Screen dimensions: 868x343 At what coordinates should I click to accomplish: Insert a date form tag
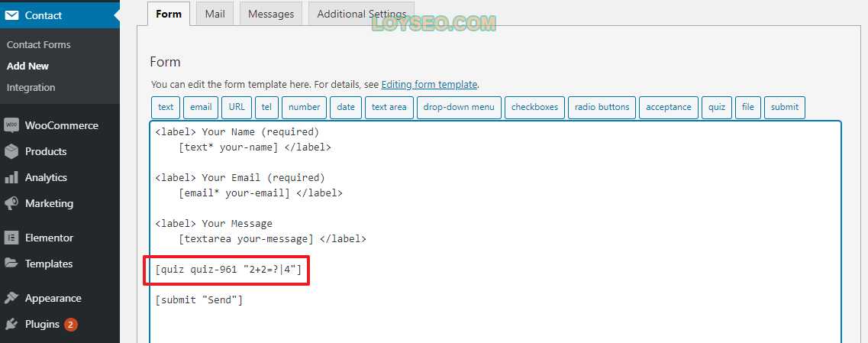click(x=346, y=108)
